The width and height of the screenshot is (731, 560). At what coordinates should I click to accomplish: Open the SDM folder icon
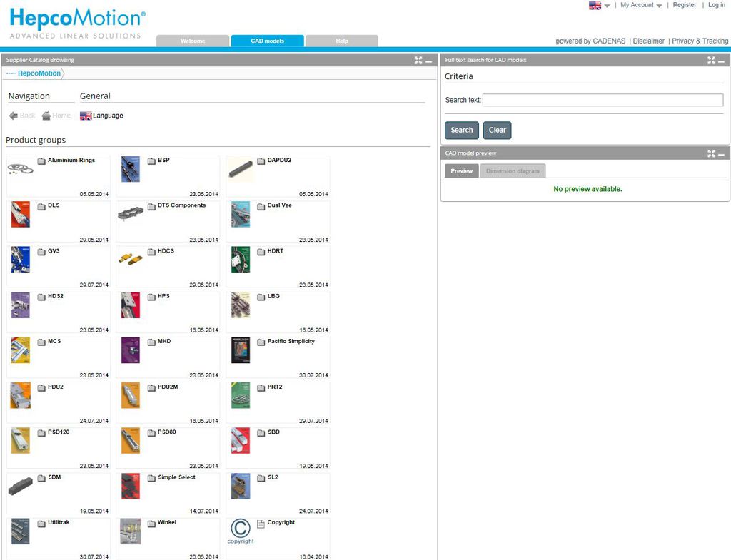pyautogui.click(x=41, y=478)
